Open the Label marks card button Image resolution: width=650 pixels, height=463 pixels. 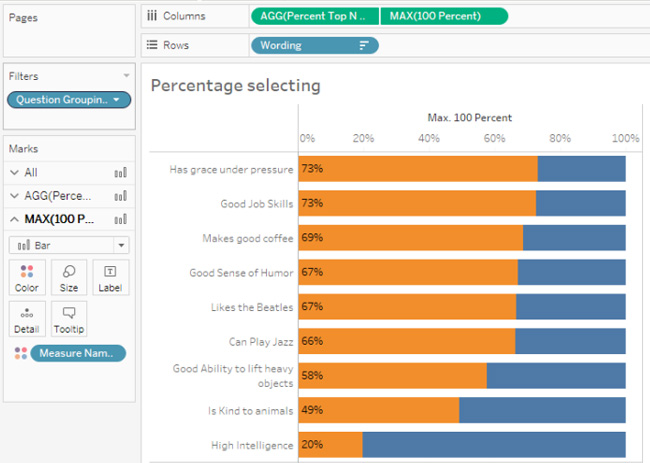click(110, 278)
